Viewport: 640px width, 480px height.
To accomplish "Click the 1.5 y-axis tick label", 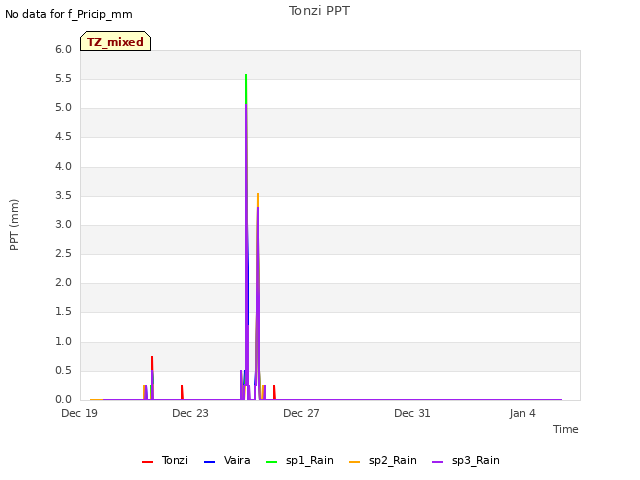I will coord(63,312).
